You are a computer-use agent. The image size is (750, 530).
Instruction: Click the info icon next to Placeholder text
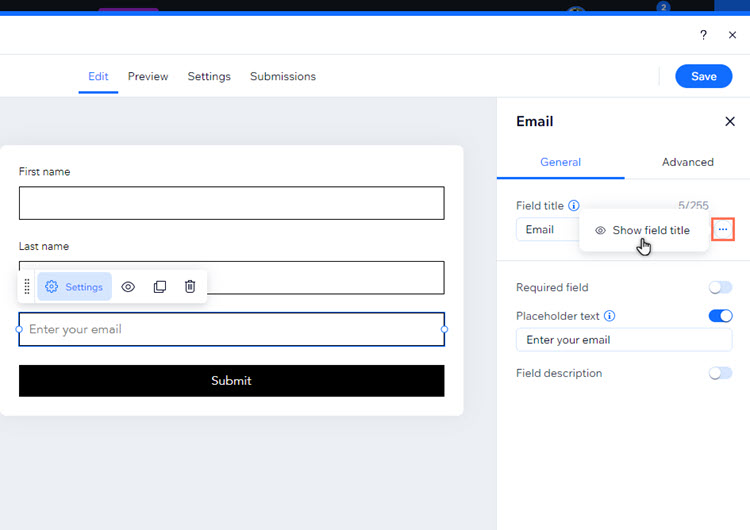pyautogui.click(x=610, y=316)
